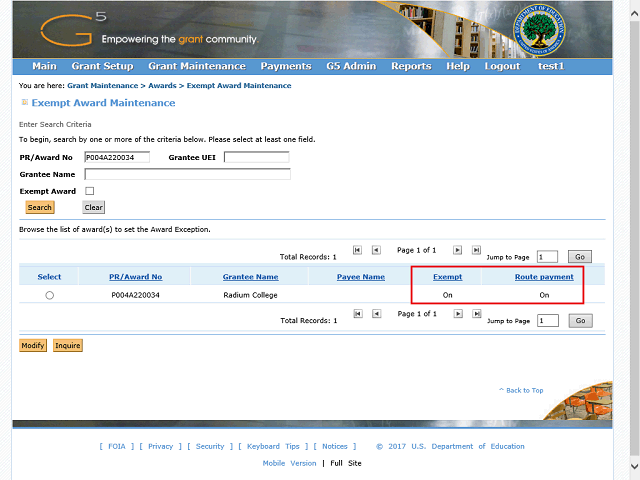Enable the Exempt Award checkbox
Screen dimensions: 640x480
pyautogui.click(x=89, y=191)
